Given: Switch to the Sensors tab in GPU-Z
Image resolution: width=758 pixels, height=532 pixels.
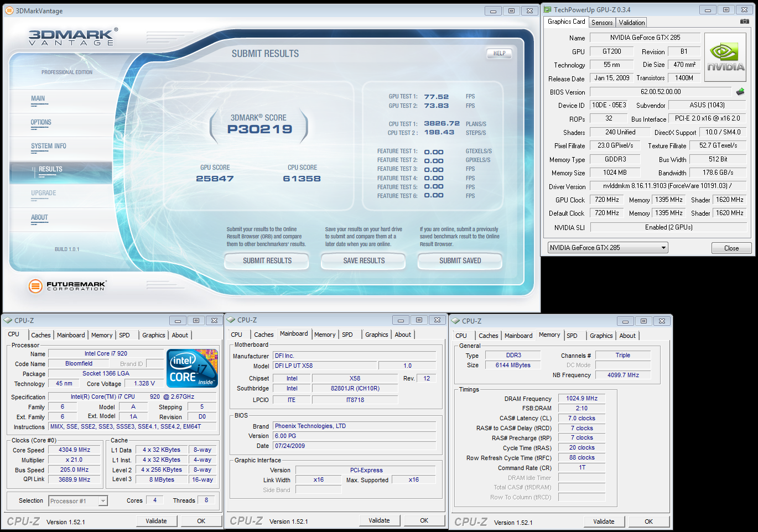Looking at the screenshot, I should [601, 23].
